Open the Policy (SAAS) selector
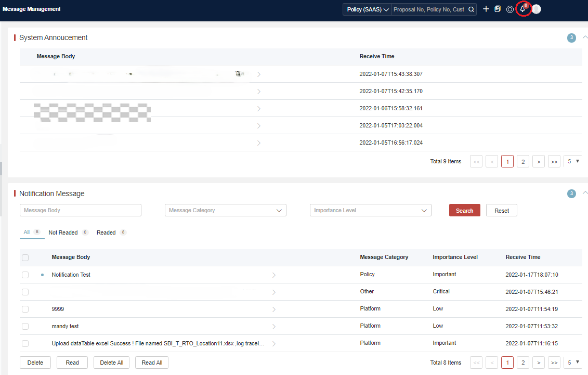This screenshot has height=375, width=588. point(368,9)
